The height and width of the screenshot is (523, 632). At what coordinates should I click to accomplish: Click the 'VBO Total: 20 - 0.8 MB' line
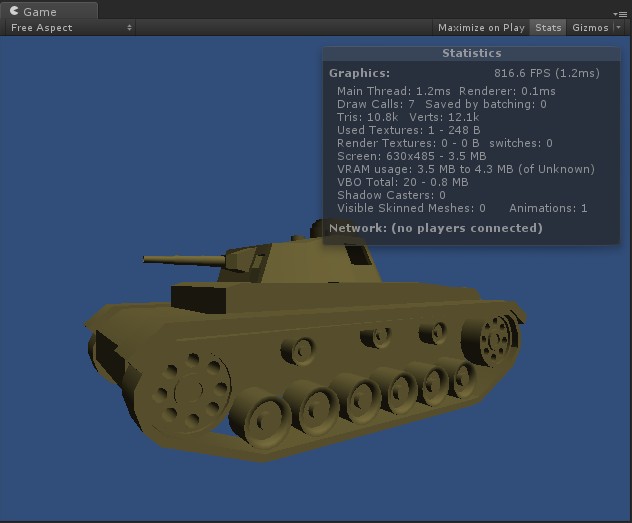403,182
